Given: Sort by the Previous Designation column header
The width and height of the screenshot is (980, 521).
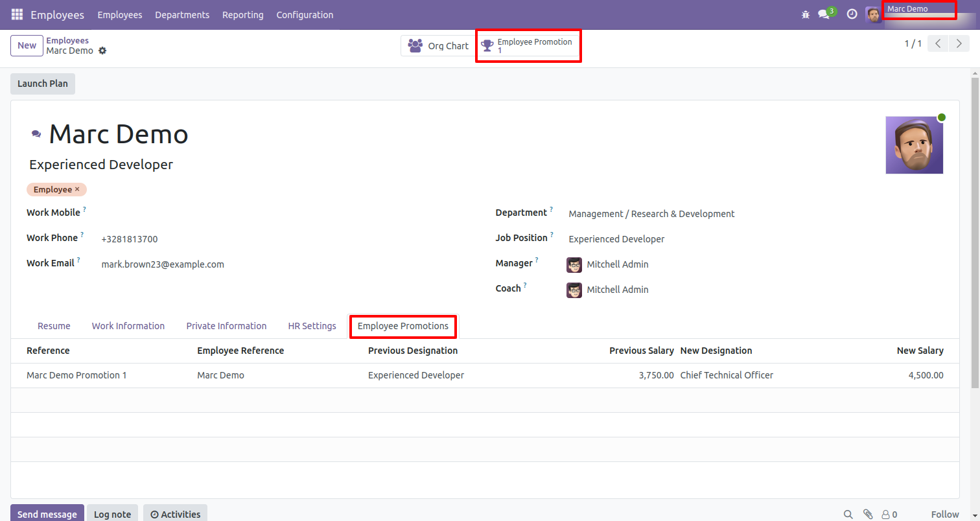Looking at the screenshot, I should (413, 351).
